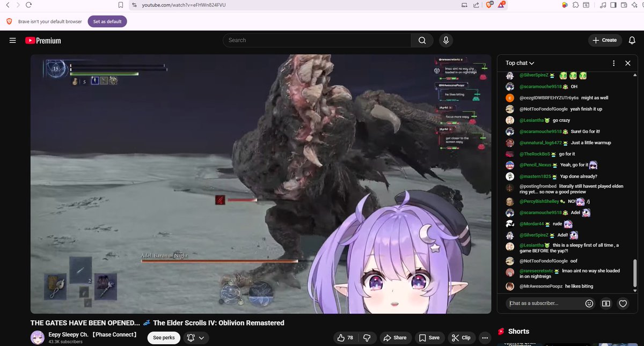Open the Brave Wallet icon
Image resolution: width=644 pixels, height=346 pixels.
click(624, 5)
